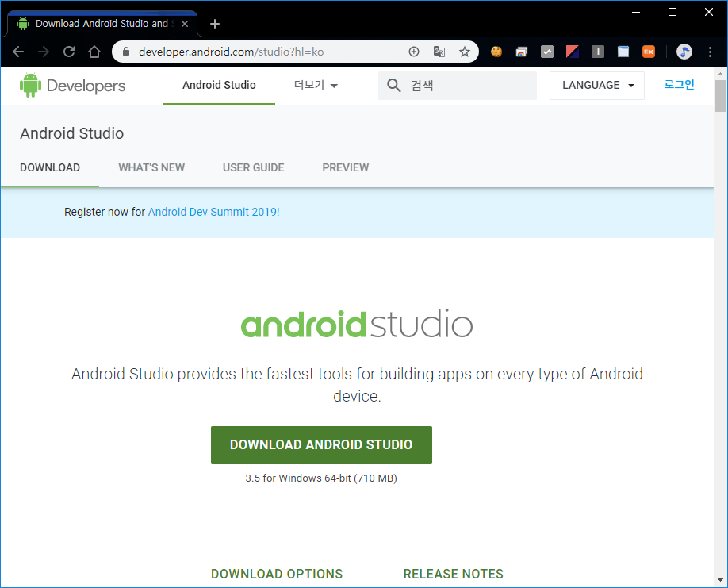Switch to the WHAT'S NEW tab

[x=151, y=167]
